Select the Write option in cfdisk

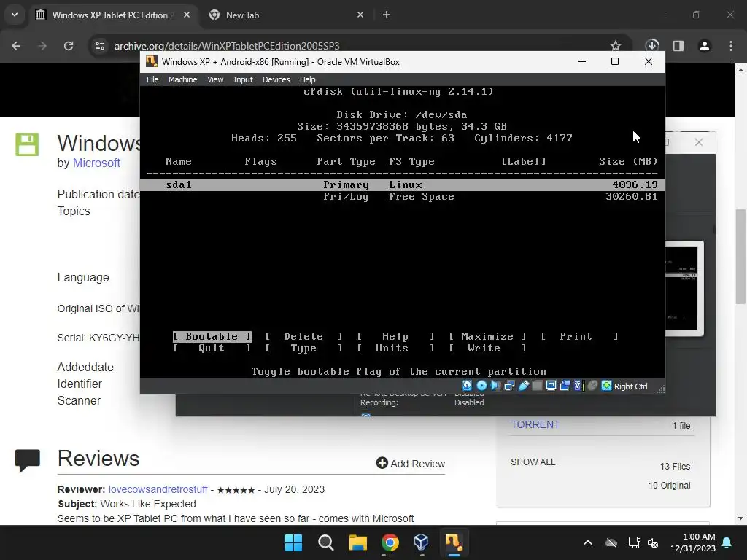click(x=487, y=348)
